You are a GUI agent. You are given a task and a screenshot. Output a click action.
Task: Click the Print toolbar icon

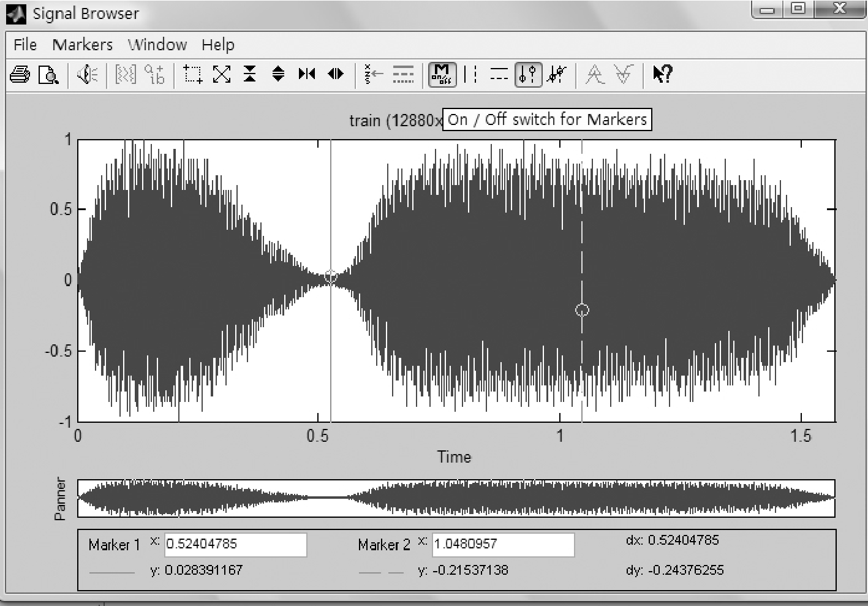tap(20, 75)
